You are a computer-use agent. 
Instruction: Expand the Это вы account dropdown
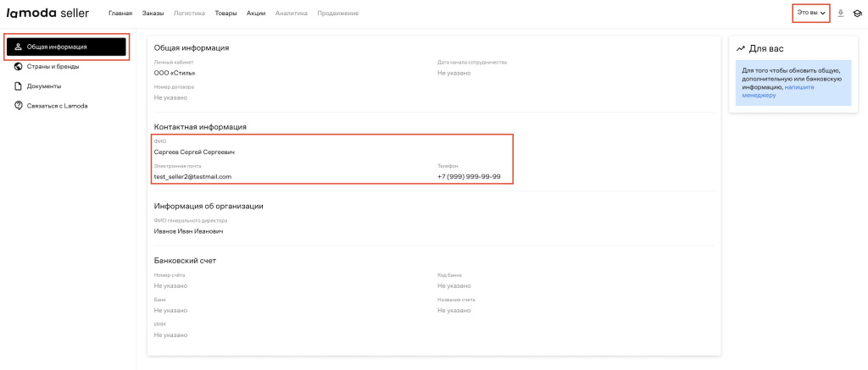[x=810, y=14]
